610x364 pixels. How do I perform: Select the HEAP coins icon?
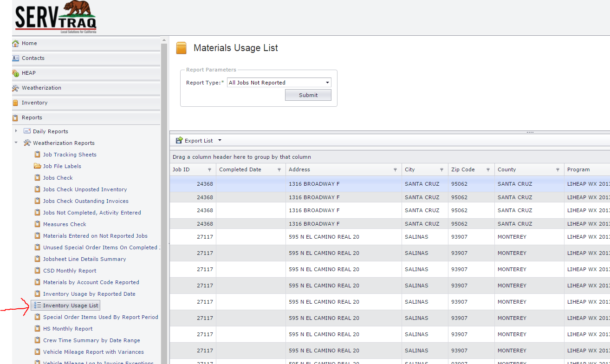click(16, 72)
